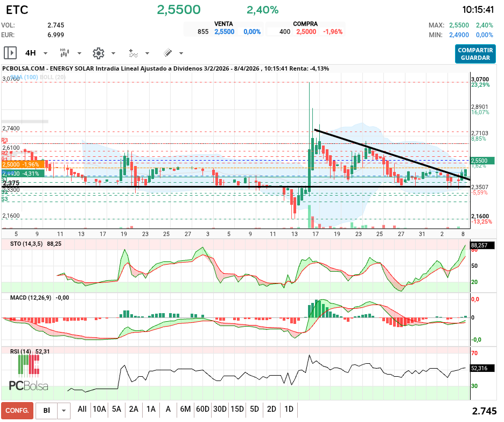
Task: Expand the indicators dropdown arrow
Action: pos(147,53)
